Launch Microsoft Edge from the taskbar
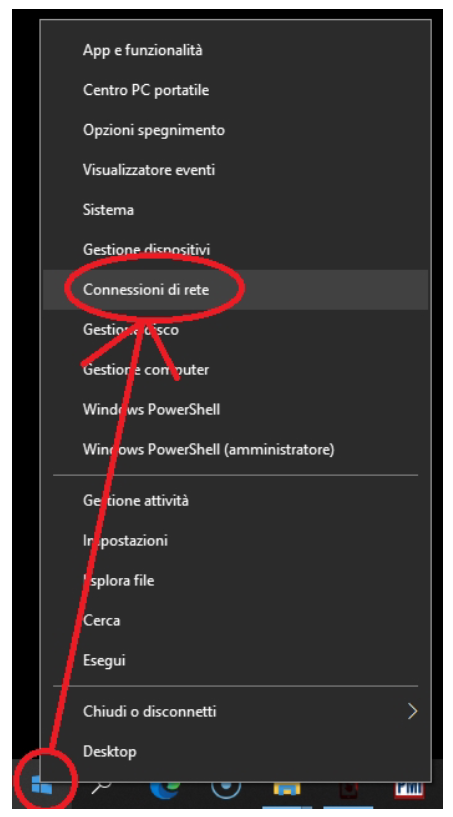The width and height of the screenshot is (453, 817). tap(165, 788)
